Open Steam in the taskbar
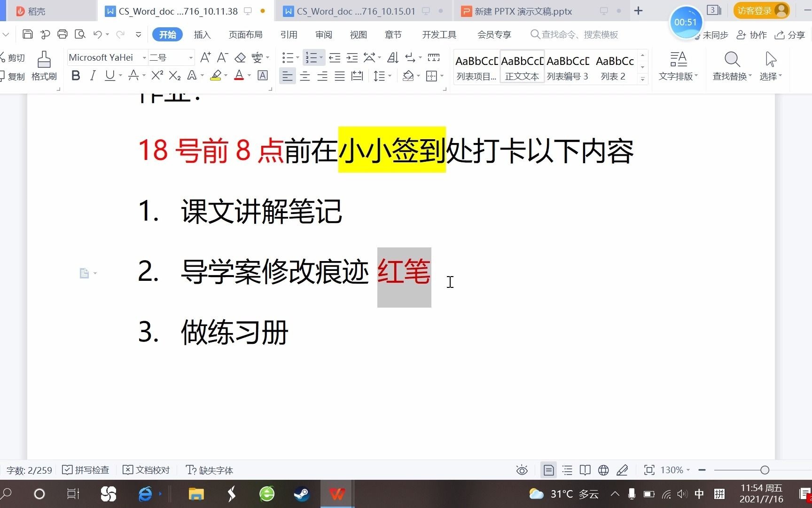 pos(302,494)
